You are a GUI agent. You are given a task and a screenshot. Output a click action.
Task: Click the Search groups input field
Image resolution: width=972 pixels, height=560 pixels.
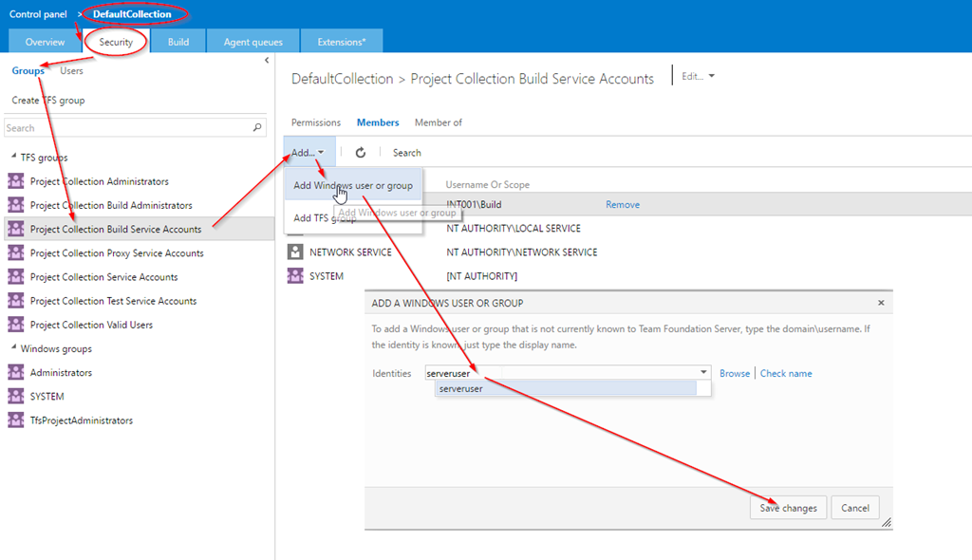[x=127, y=128]
